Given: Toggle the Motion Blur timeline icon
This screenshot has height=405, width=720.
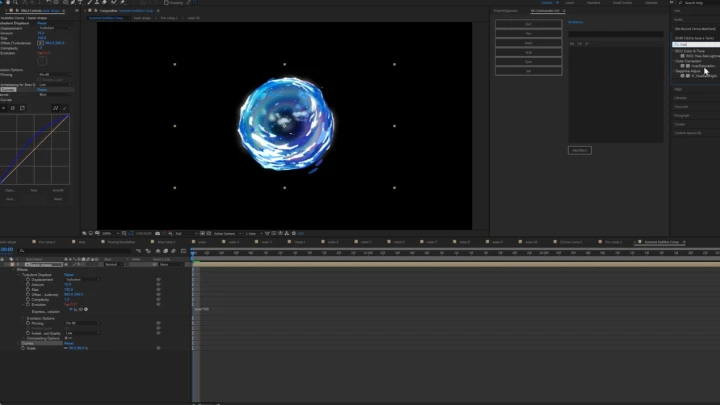Looking at the screenshot, I should coord(174,251).
